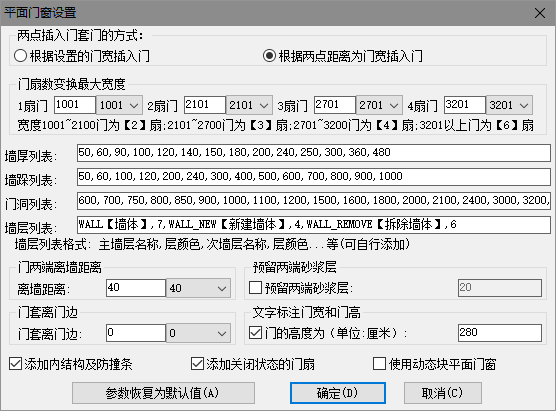Toggle 添加关闭状态的门扇 checkbox
Viewport: 556px width, 411px height.
253,364
